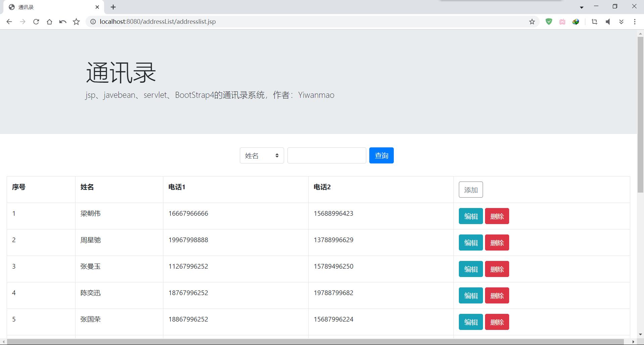Open the AdGuard shield extension

click(x=549, y=21)
